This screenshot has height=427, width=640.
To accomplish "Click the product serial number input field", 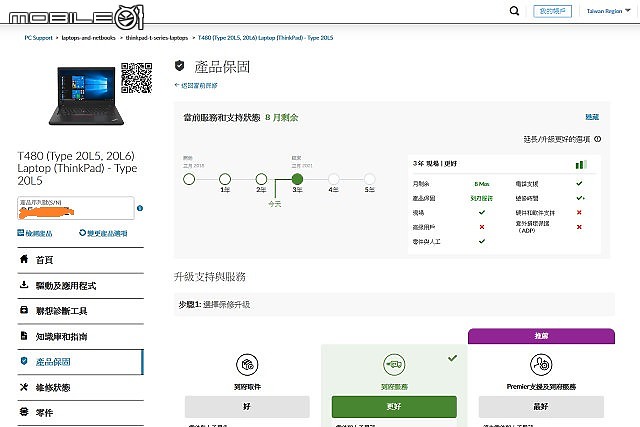I will point(76,208).
